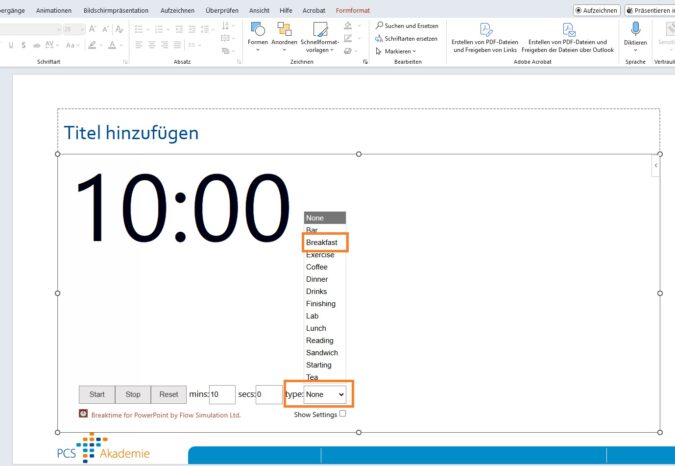
Task: Select Lunch in the type list
Action: [x=325, y=328]
